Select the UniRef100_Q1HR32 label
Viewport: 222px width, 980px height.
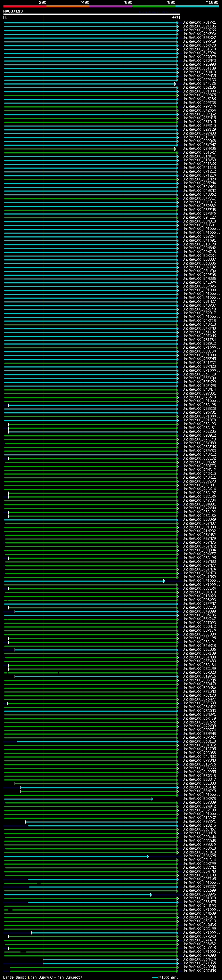[x=199, y=531]
